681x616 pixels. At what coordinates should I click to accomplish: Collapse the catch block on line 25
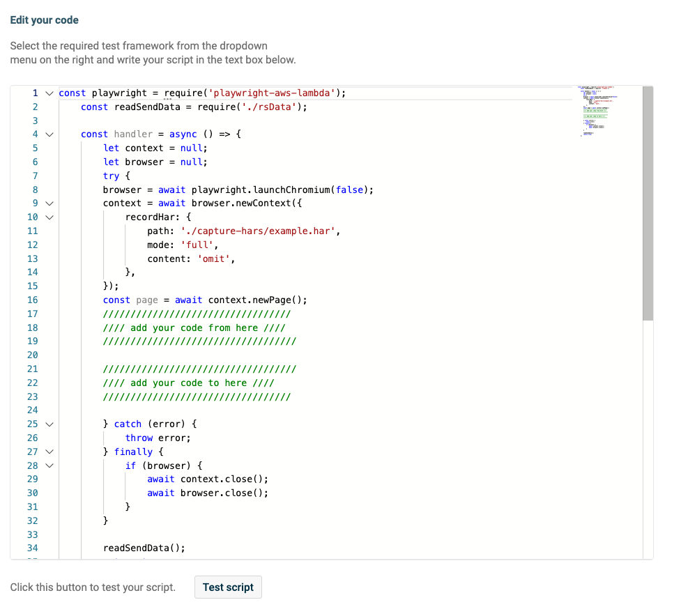49,424
